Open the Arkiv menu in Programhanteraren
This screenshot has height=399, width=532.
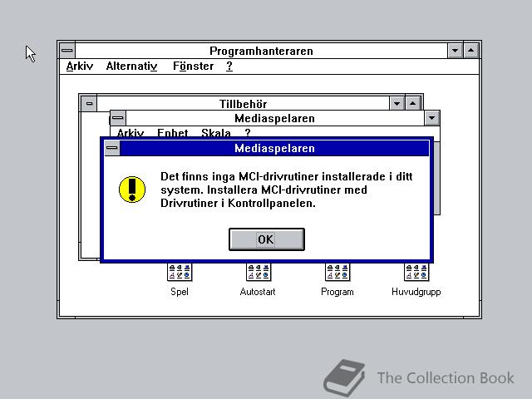(x=80, y=66)
